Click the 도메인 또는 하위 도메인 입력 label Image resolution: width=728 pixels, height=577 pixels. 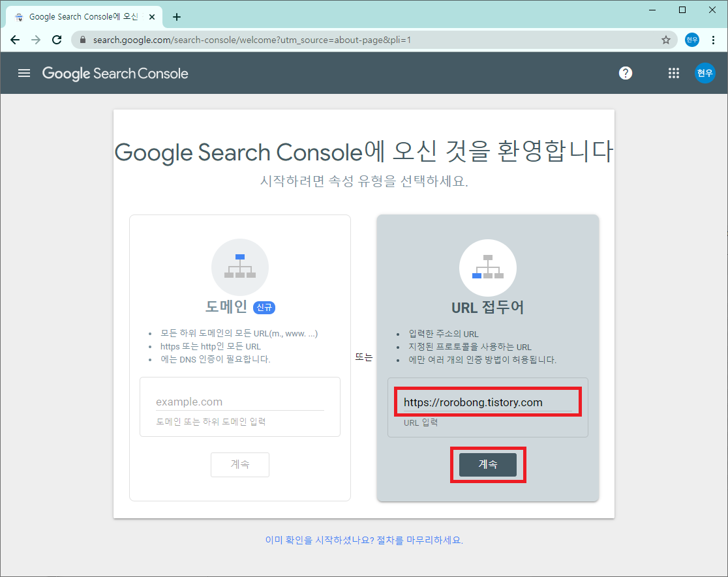click(211, 421)
